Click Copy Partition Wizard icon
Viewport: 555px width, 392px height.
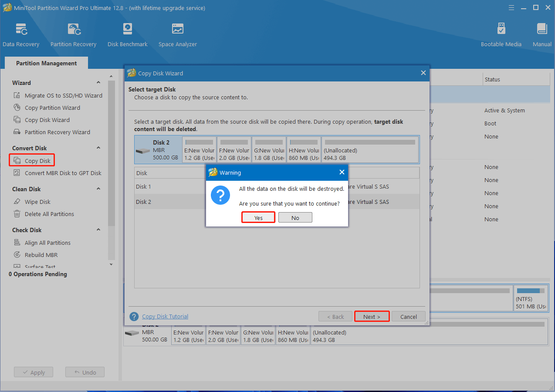coord(17,108)
